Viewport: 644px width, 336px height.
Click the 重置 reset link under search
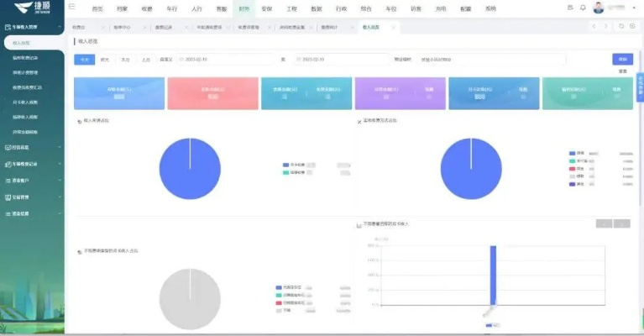pyautogui.click(x=622, y=71)
